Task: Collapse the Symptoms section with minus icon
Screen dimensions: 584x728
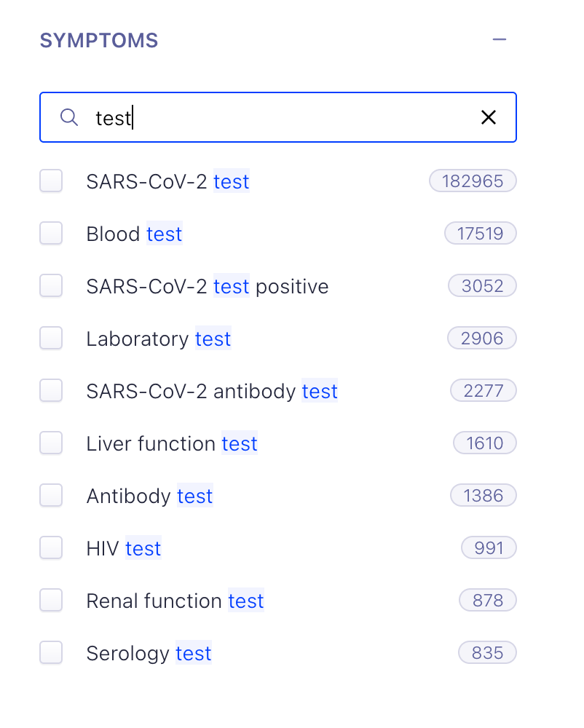Action: (500, 39)
